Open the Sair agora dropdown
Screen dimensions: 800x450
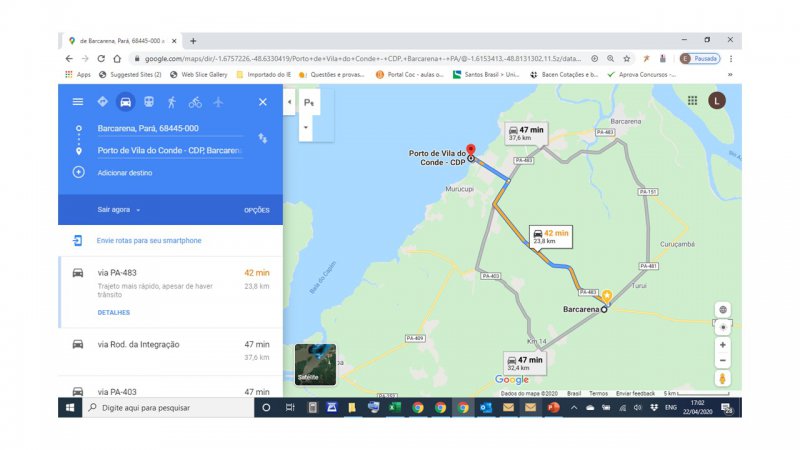tap(119, 210)
